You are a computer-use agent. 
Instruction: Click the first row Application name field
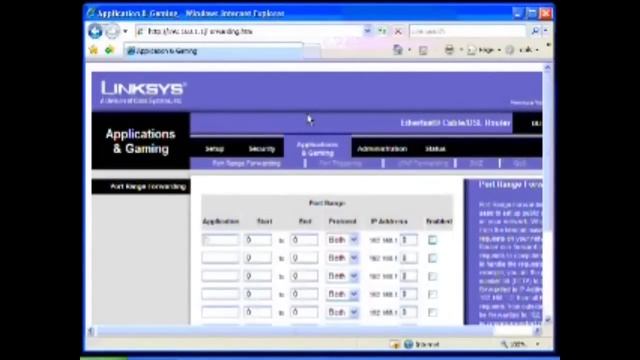[220, 240]
